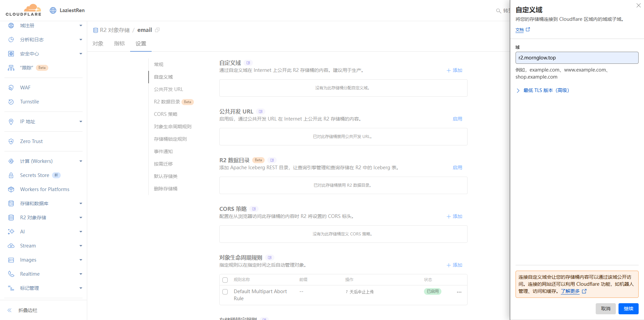Select all lifecycle rules checkbox
The width and height of the screenshot is (644, 320).
225,280
